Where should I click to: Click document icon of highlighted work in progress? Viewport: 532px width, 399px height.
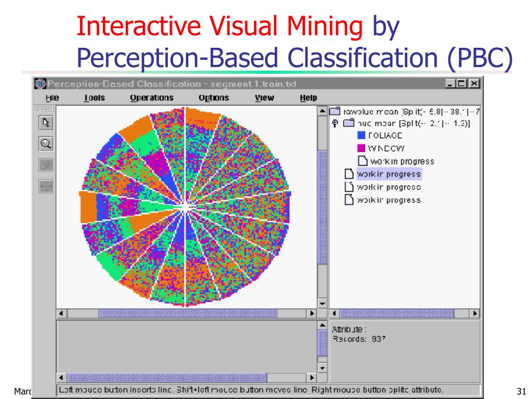(x=349, y=174)
